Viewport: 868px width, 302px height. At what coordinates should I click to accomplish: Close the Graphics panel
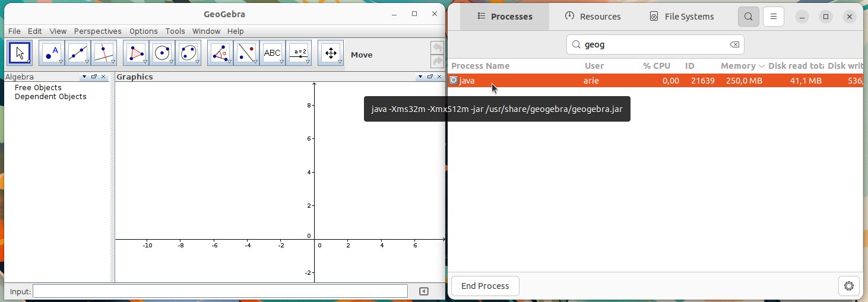click(439, 77)
